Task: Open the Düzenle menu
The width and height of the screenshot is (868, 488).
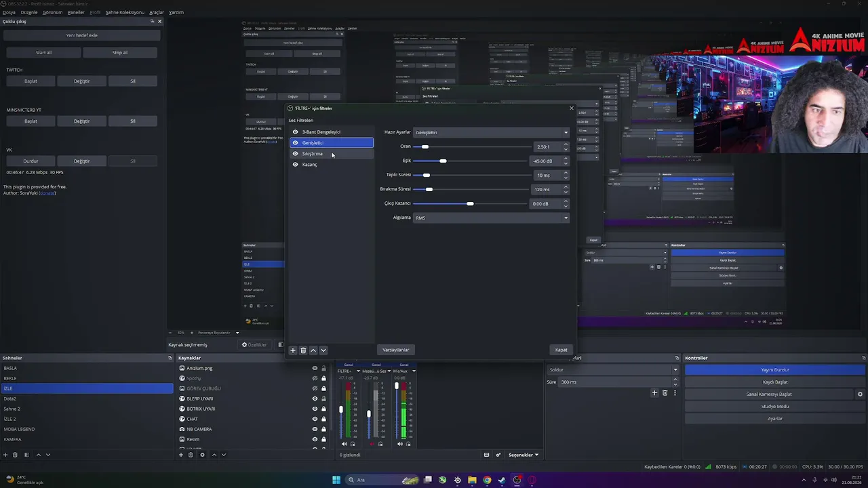Action: [29, 12]
